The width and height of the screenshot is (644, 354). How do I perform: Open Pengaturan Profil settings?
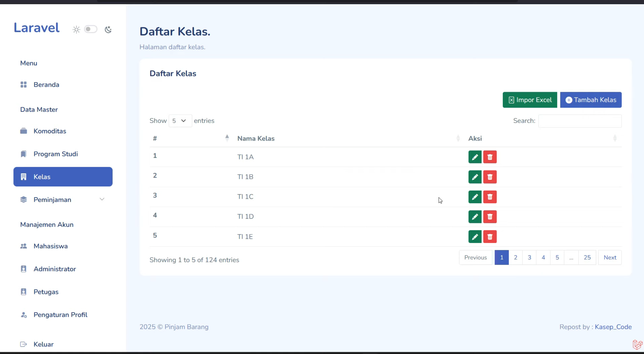[63, 315]
